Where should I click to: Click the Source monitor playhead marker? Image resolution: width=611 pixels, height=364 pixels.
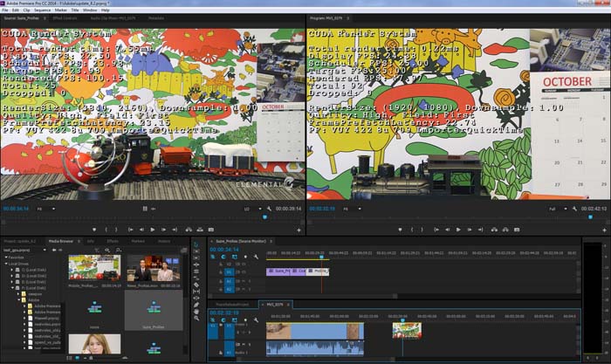[x=265, y=217]
